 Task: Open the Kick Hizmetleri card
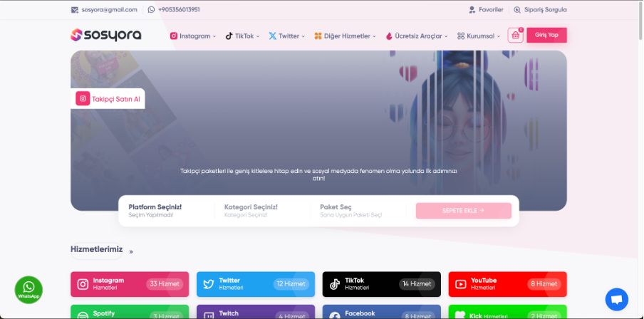[x=508, y=312]
